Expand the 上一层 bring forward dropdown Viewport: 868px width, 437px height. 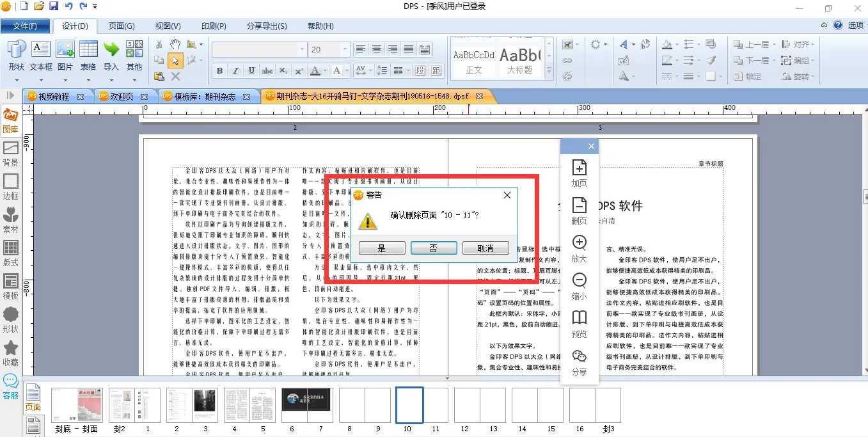pyautogui.click(x=775, y=45)
